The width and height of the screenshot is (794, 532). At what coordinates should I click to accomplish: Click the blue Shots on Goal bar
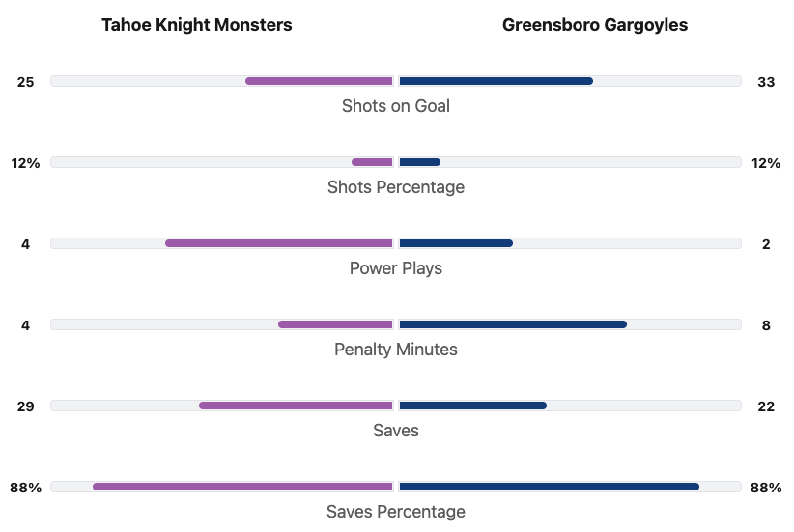click(496, 81)
